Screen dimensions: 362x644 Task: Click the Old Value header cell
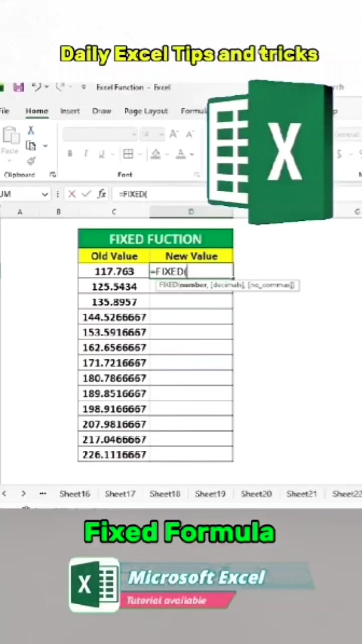click(114, 256)
